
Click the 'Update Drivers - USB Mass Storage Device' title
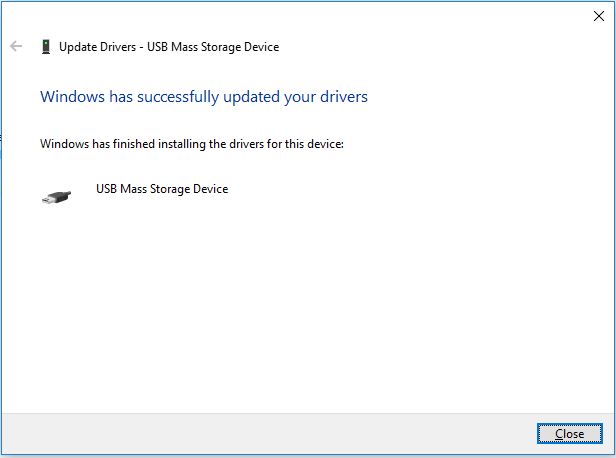[169, 47]
